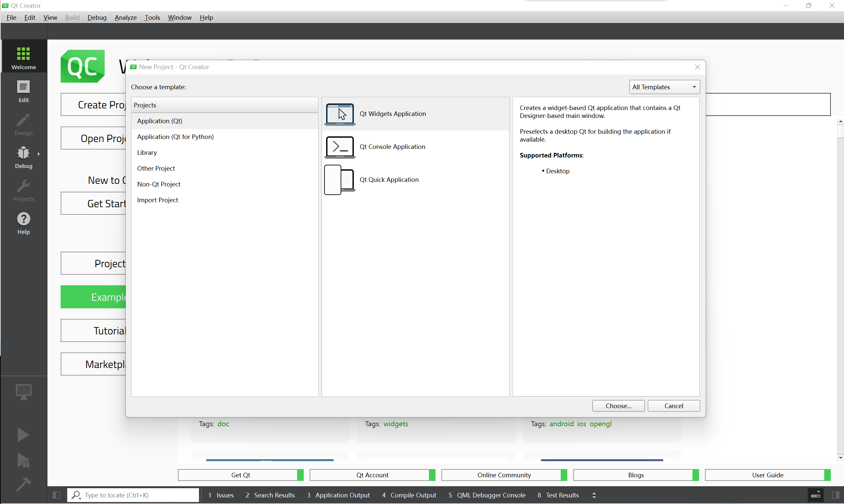Click the kit selector monitor icon
Viewport: 844px width, 504px height.
[23, 392]
